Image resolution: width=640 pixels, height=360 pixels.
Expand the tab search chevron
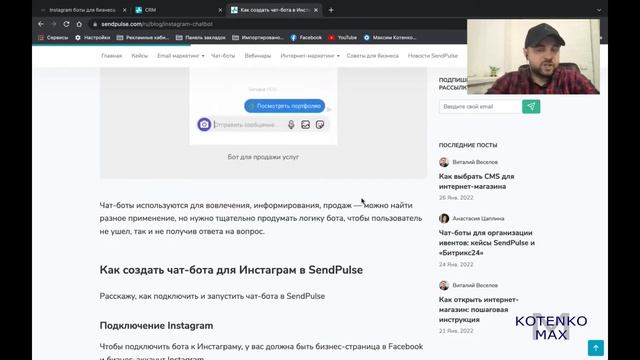599,10
